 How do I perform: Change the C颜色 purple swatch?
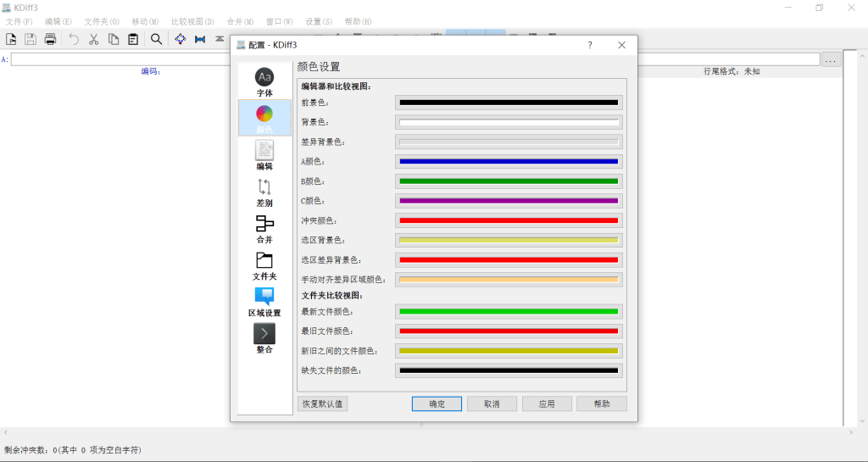point(509,201)
